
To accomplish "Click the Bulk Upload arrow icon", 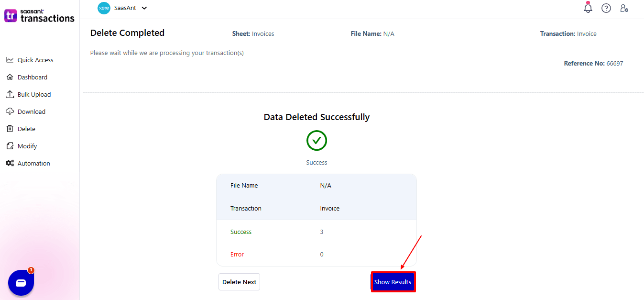I will [10, 94].
